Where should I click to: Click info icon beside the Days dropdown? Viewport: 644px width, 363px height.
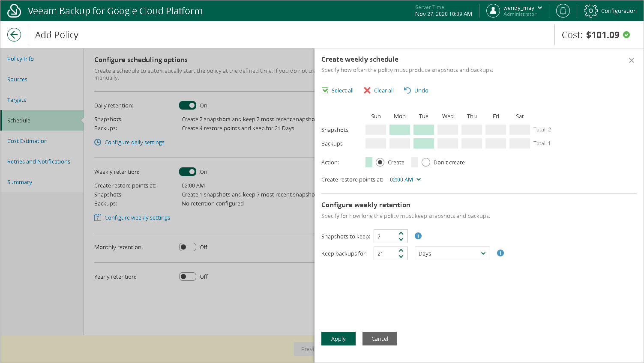[500, 253]
